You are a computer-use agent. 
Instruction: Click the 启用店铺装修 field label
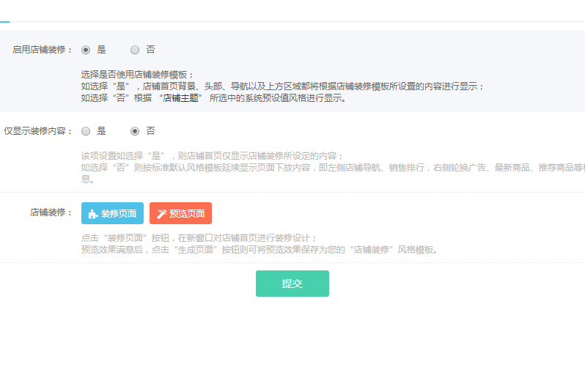pyautogui.click(x=43, y=50)
